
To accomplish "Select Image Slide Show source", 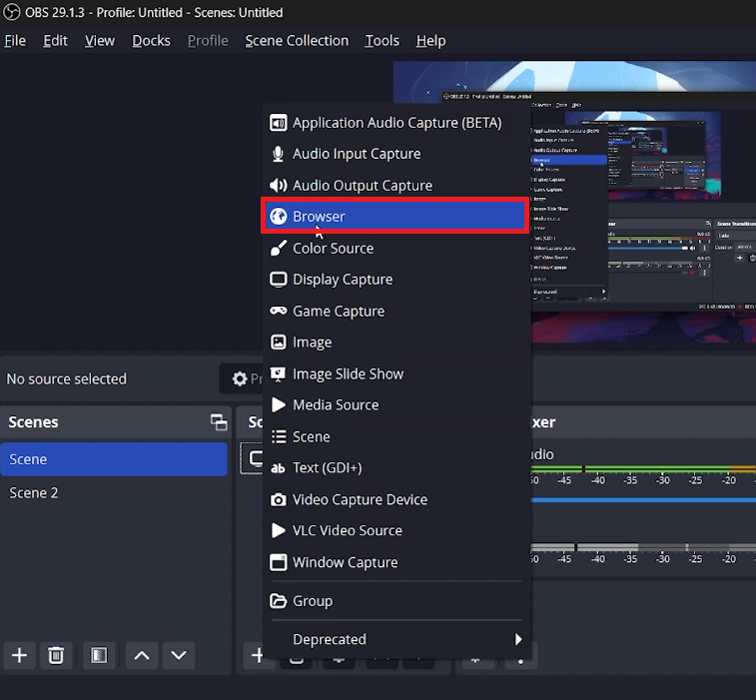I will pyautogui.click(x=348, y=374).
